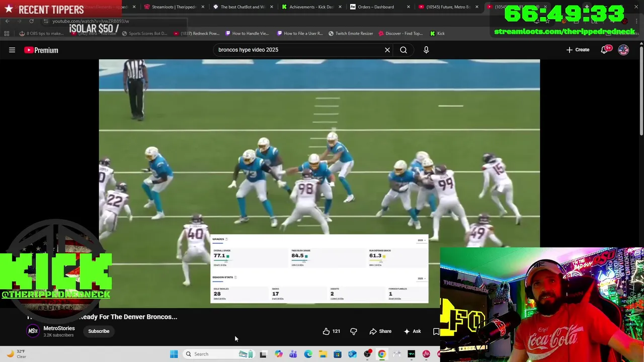644x362 pixels.
Task: Open YouTube notifications bell
Action: [605, 50]
